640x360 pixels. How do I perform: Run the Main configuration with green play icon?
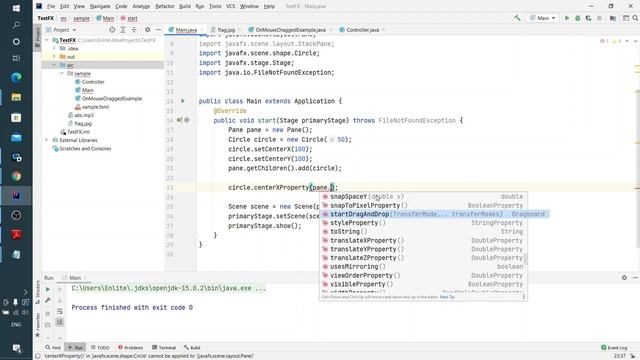(567, 18)
